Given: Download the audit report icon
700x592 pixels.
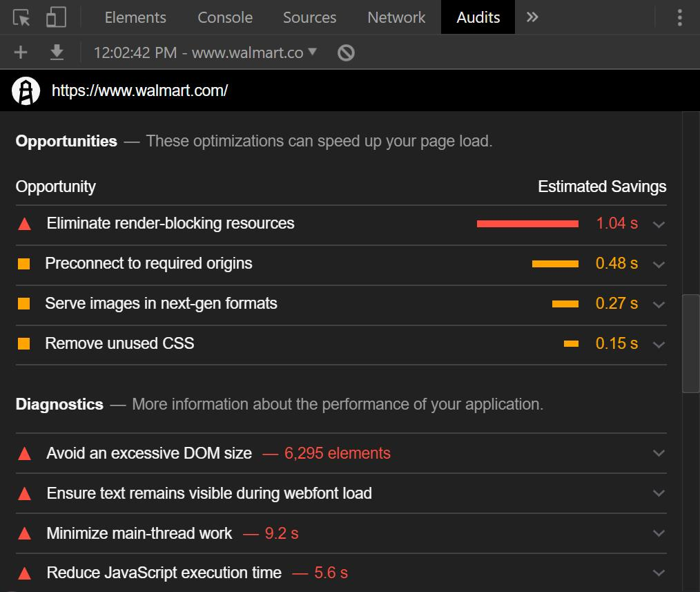Looking at the screenshot, I should click(x=56, y=52).
